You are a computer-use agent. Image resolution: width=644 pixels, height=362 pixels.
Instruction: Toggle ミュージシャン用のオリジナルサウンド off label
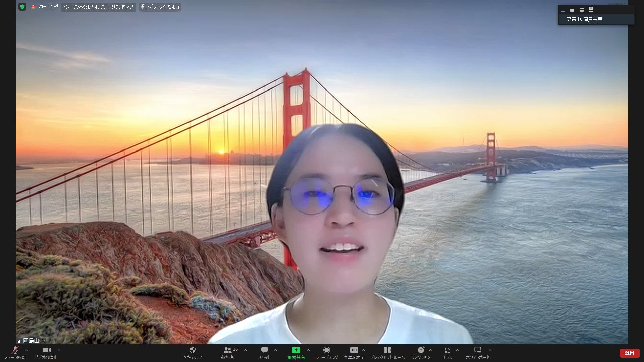pos(98,7)
